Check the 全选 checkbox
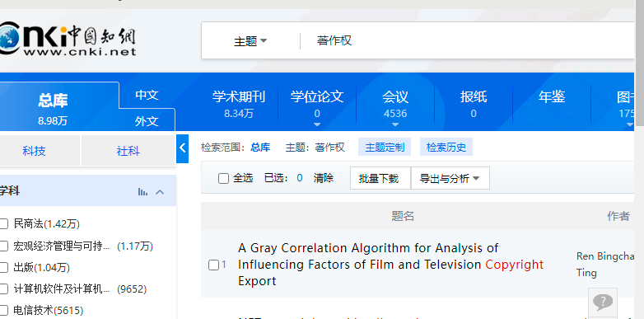644x319 pixels. coord(223,178)
